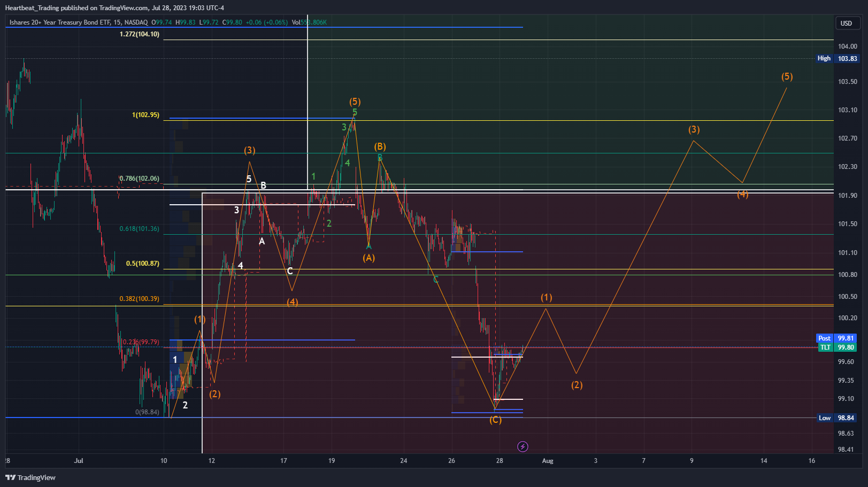Select the 0.618(101.36) Fibonacci label
The width and height of the screenshot is (868, 487).
140,229
